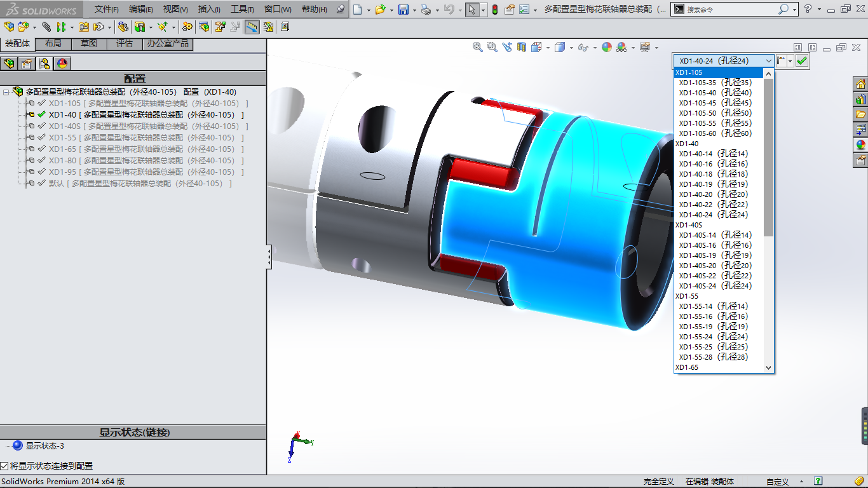Open the 编辑(E) menu
Screen dimensions: 868x488
tap(141, 10)
